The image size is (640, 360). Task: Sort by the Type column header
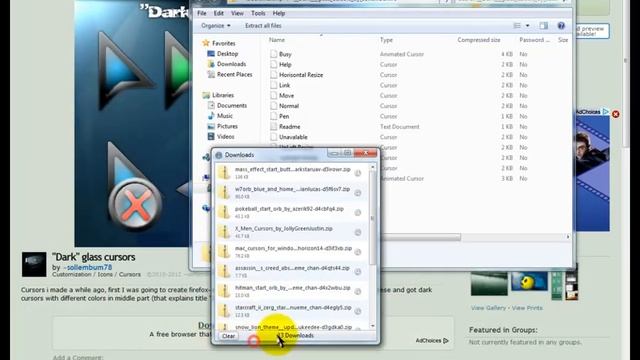[x=386, y=40]
